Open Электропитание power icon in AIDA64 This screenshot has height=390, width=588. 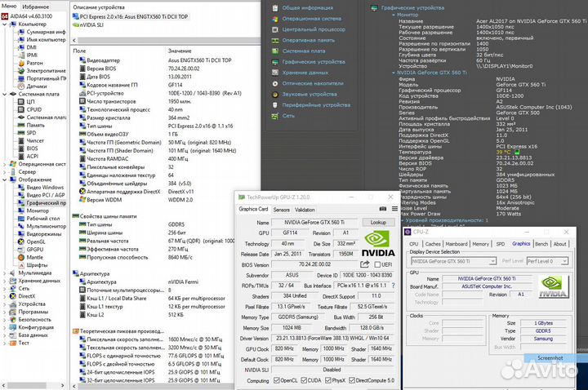click(x=21, y=71)
